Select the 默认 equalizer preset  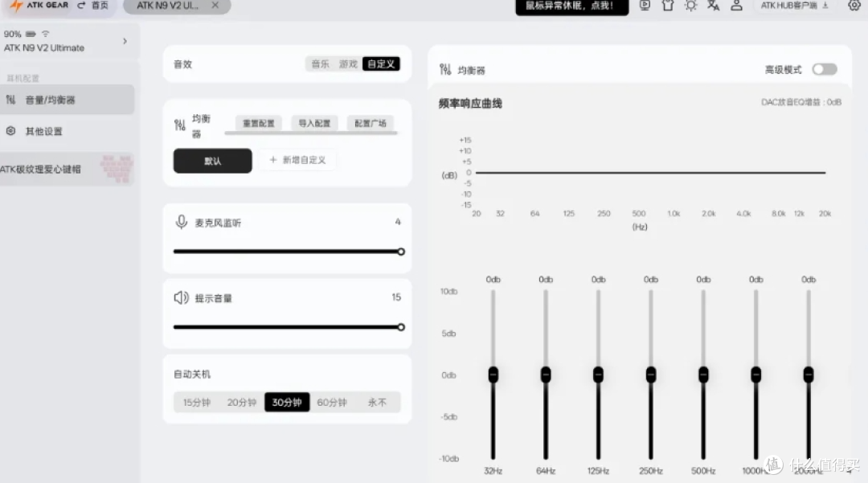(212, 161)
